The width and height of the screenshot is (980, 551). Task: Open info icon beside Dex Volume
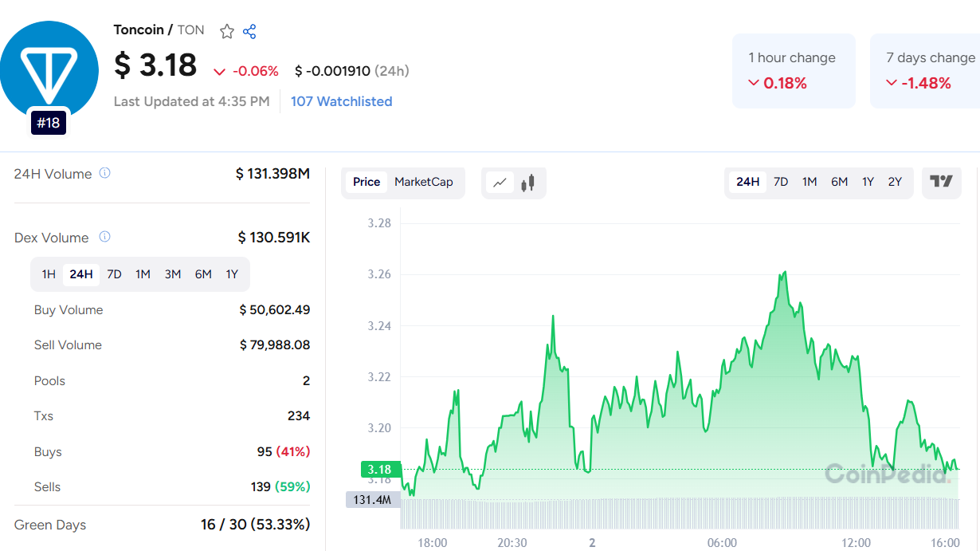[x=104, y=237]
